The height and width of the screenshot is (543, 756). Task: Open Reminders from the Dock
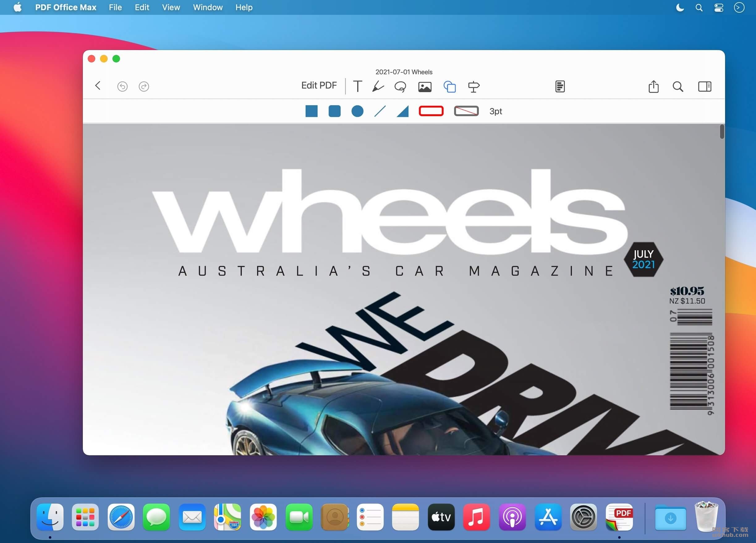(x=370, y=517)
